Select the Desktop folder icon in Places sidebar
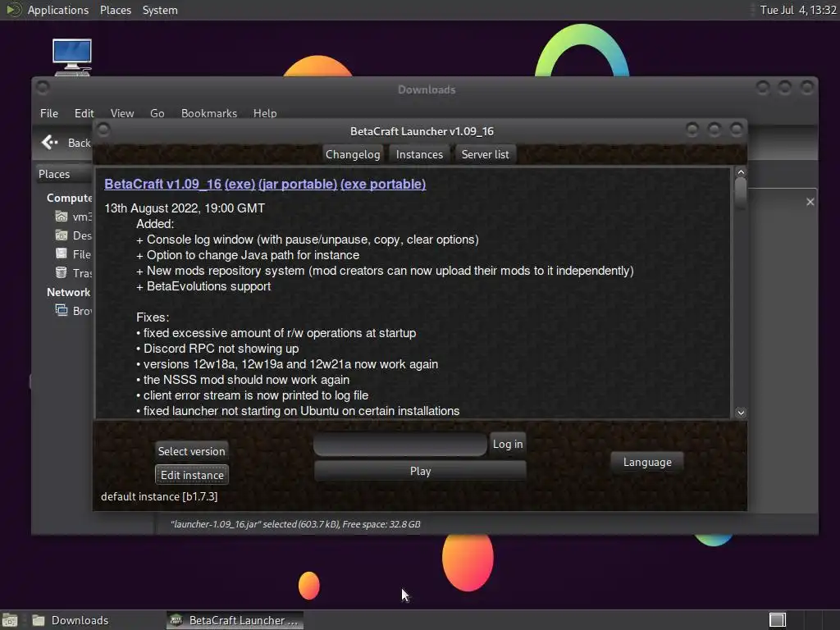Image resolution: width=840 pixels, height=630 pixels. 62,235
